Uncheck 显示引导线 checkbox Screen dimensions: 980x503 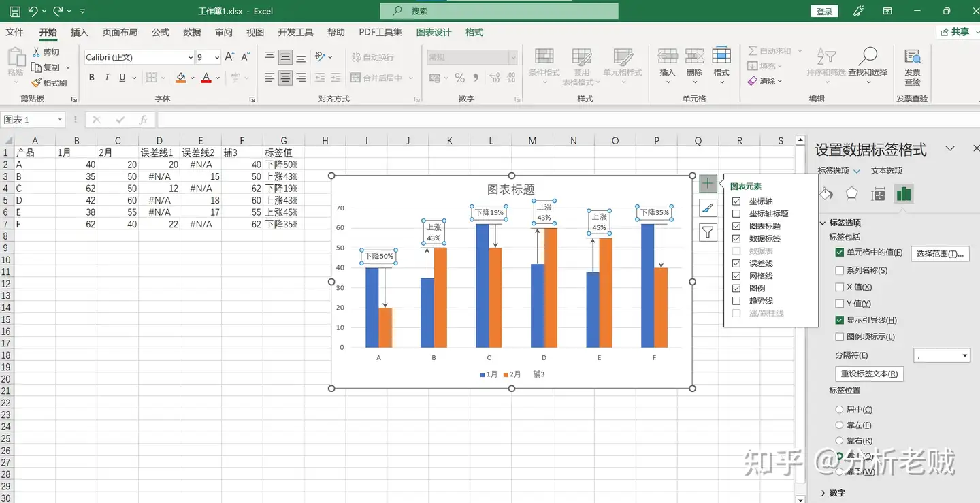click(840, 320)
